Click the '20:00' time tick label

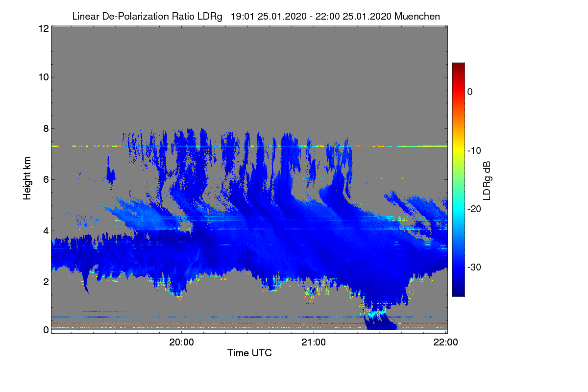click(x=181, y=342)
